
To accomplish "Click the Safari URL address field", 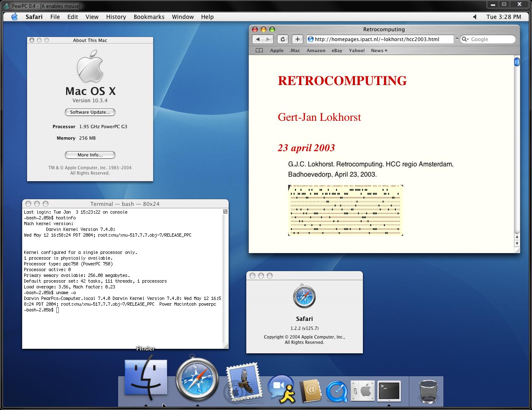I will click(380, 39).
